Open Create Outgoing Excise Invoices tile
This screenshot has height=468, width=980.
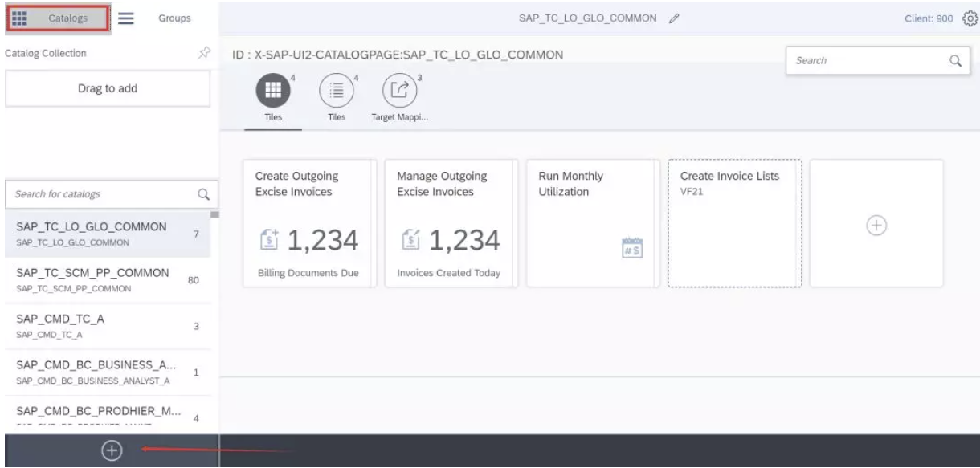(x=308, y=223)
